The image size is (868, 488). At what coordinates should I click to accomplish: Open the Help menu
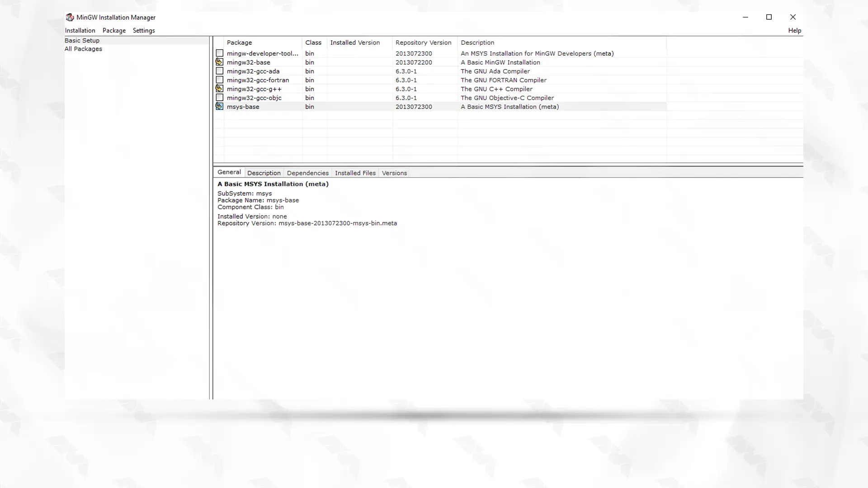(794, 30)
